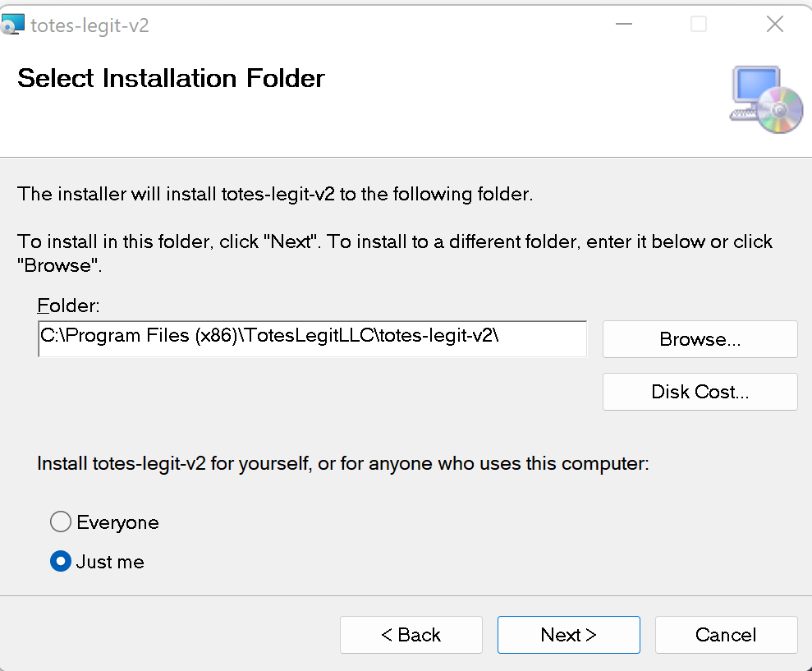Click the Select Installation Folder heading

(171, 79)
